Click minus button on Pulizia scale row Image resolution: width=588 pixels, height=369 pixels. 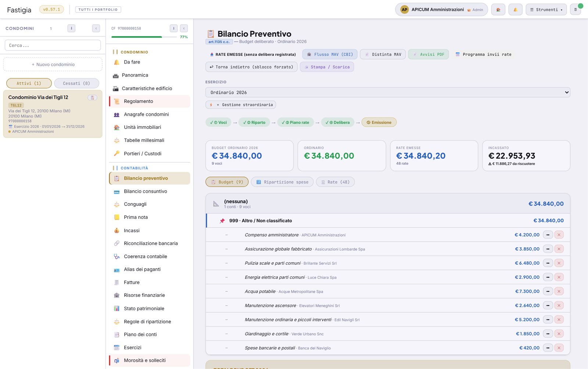point(548,263)
